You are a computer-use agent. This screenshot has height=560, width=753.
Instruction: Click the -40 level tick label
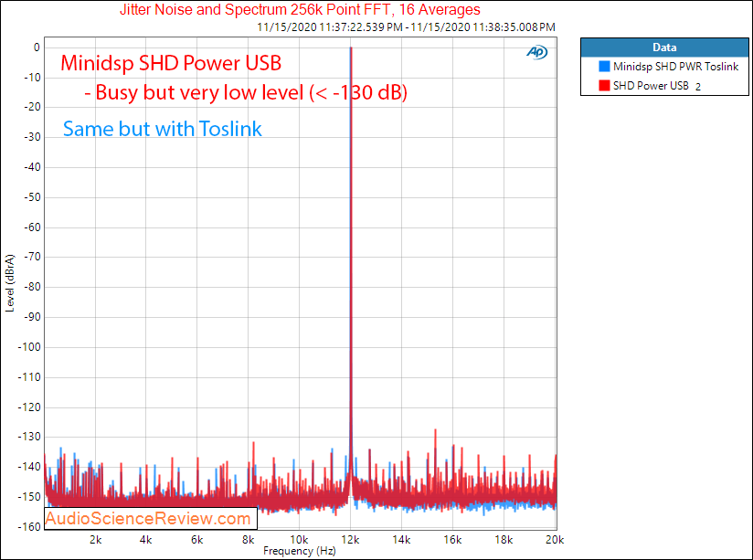point(32,167)
